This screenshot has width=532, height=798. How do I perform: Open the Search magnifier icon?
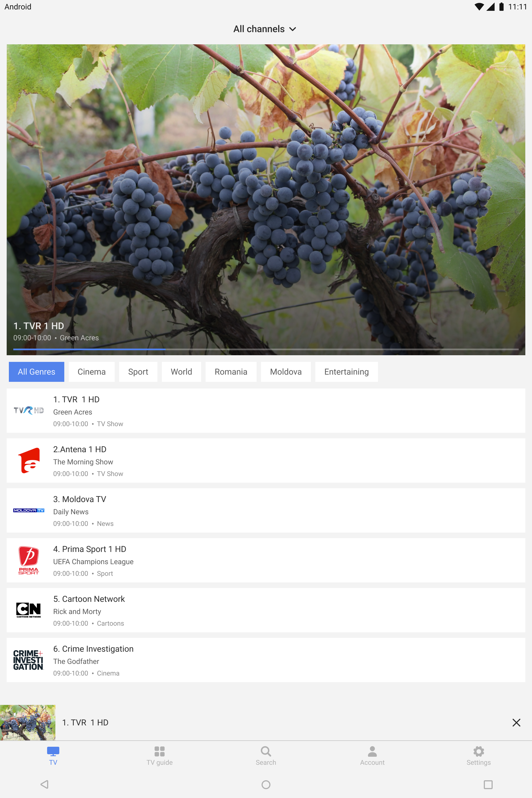(x=266, y=751)
